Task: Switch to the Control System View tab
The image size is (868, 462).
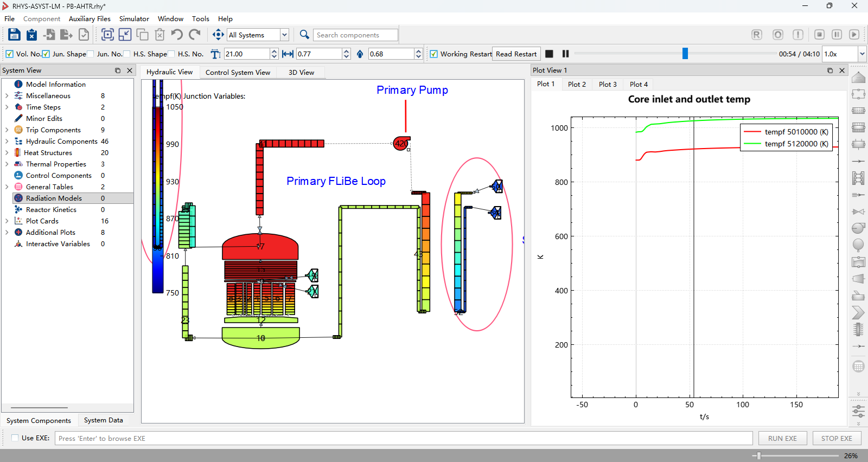Action: coord(238,72)
